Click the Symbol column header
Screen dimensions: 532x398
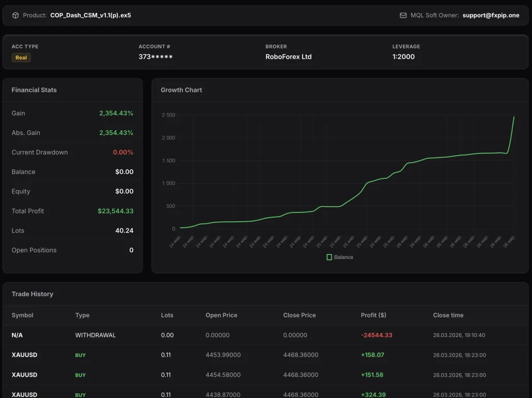pos(22,315)
